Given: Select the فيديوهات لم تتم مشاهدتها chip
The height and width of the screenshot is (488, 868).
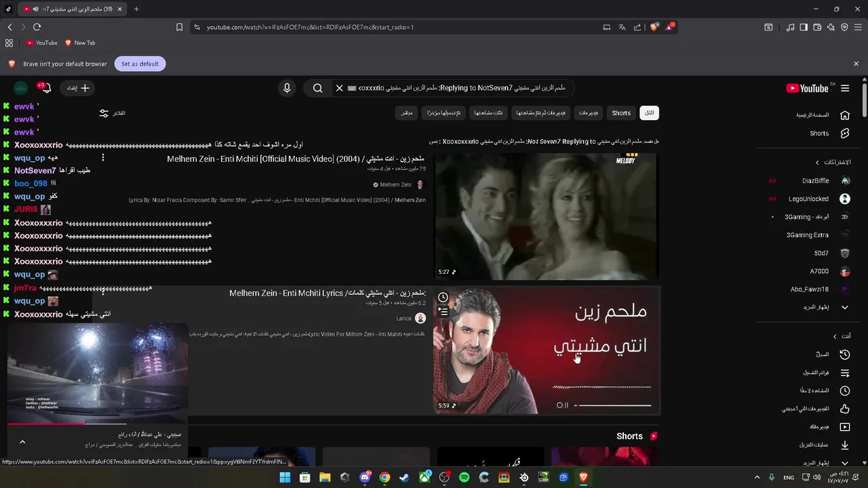Looking at the screenshot, I should tap(540, 113).
